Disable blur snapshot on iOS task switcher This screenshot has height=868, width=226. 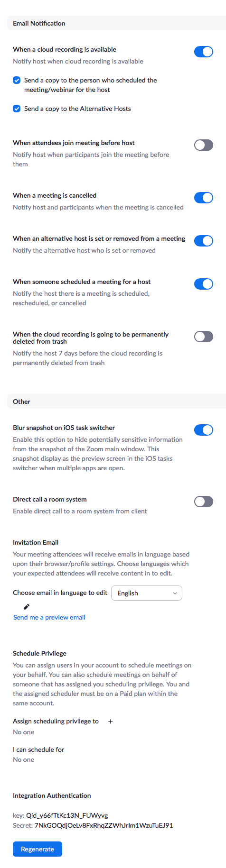[204, 430]
